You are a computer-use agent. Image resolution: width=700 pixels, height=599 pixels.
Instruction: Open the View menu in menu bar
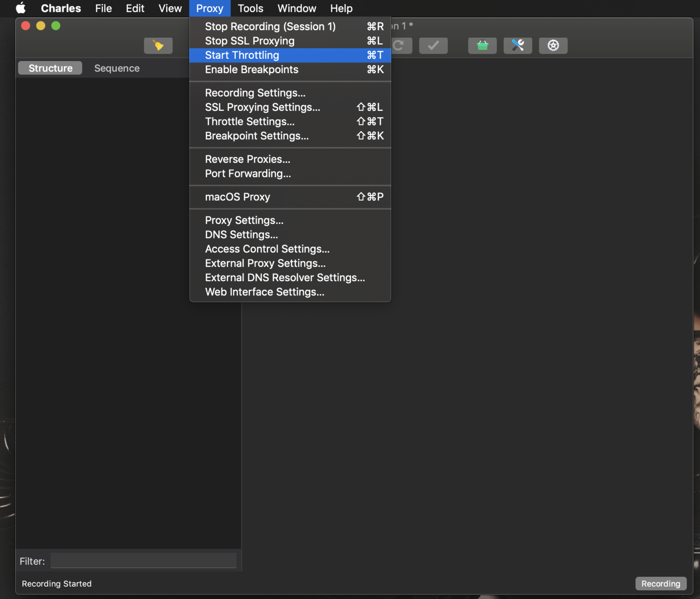[x=170, y=8]
